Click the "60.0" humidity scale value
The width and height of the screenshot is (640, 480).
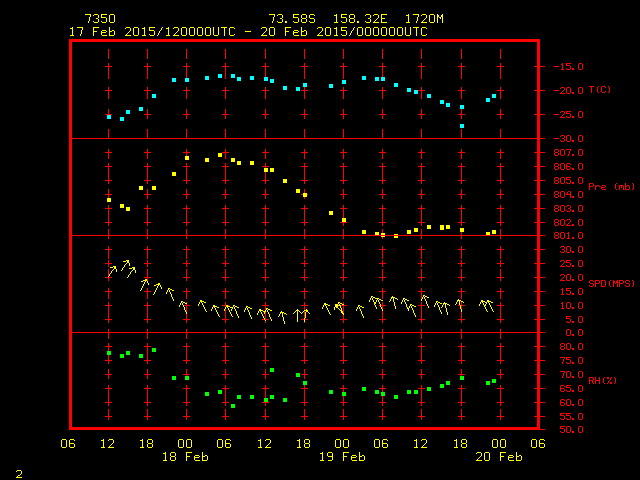pyautogui.click(x=571, y=402)
